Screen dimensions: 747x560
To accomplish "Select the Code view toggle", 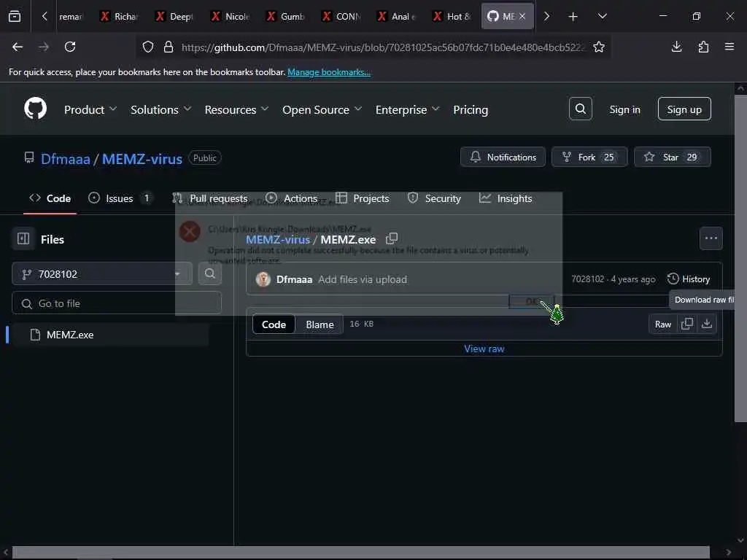I will (x=274, y=324).
